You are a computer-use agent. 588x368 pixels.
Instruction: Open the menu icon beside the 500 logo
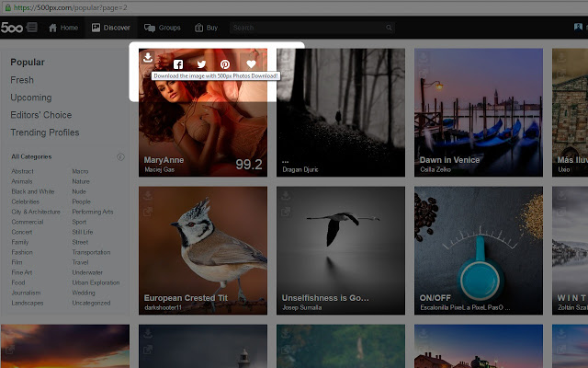[x=32, y=27]
